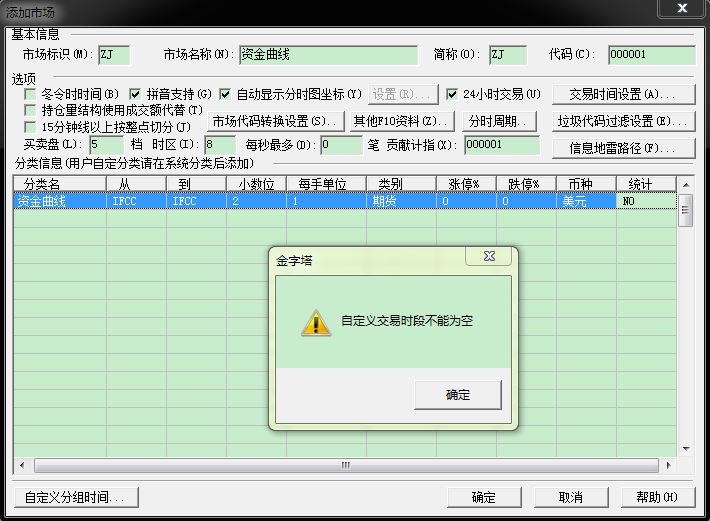710x521 pixels.
Task: Click the 分类名 column header
Action: [x=59, y=184]
